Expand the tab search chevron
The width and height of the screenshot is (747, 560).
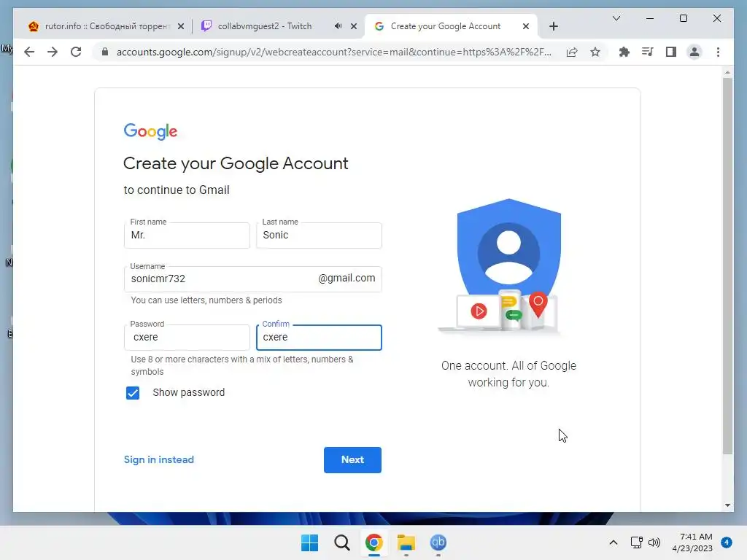point(616,18)
